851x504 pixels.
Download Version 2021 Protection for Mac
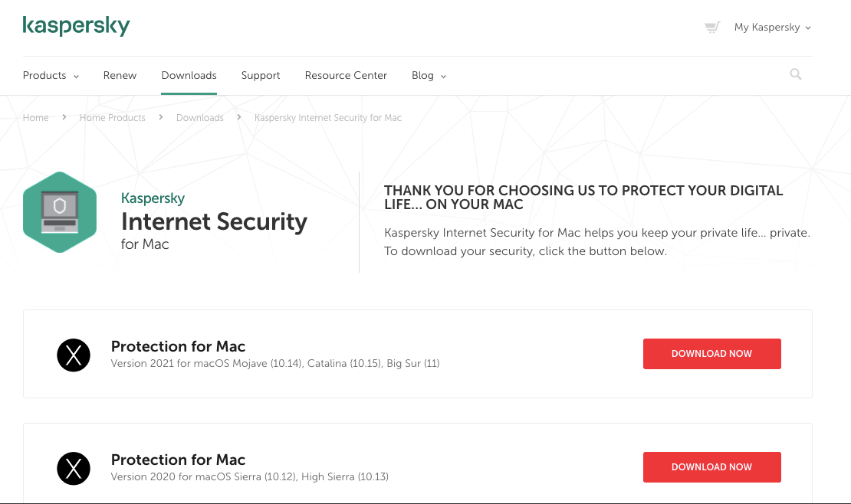point(711,354)
